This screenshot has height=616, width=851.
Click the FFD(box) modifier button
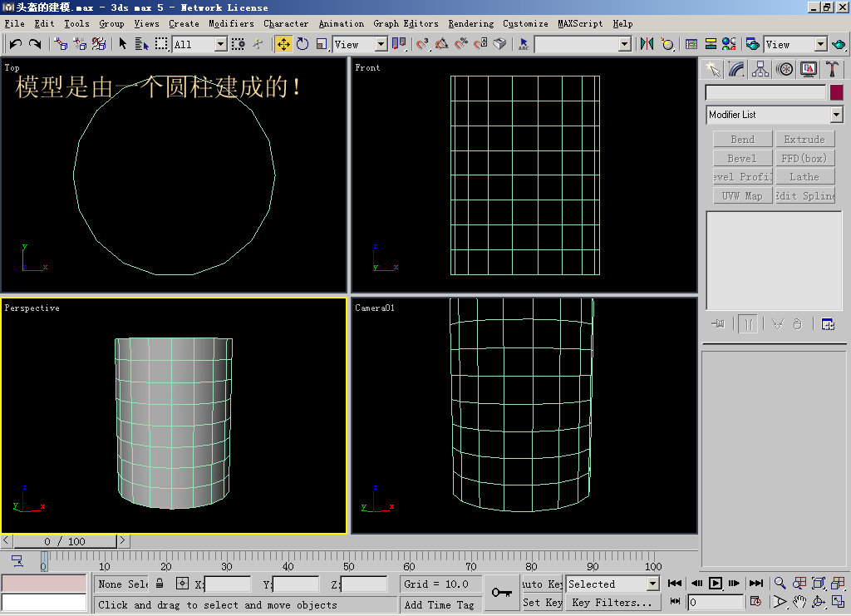tap(804, 159)
